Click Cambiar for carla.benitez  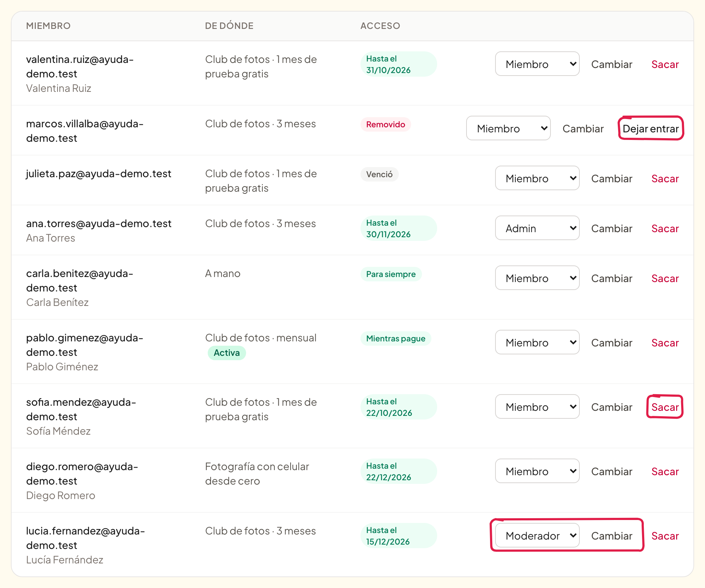[x=612, y=278]
